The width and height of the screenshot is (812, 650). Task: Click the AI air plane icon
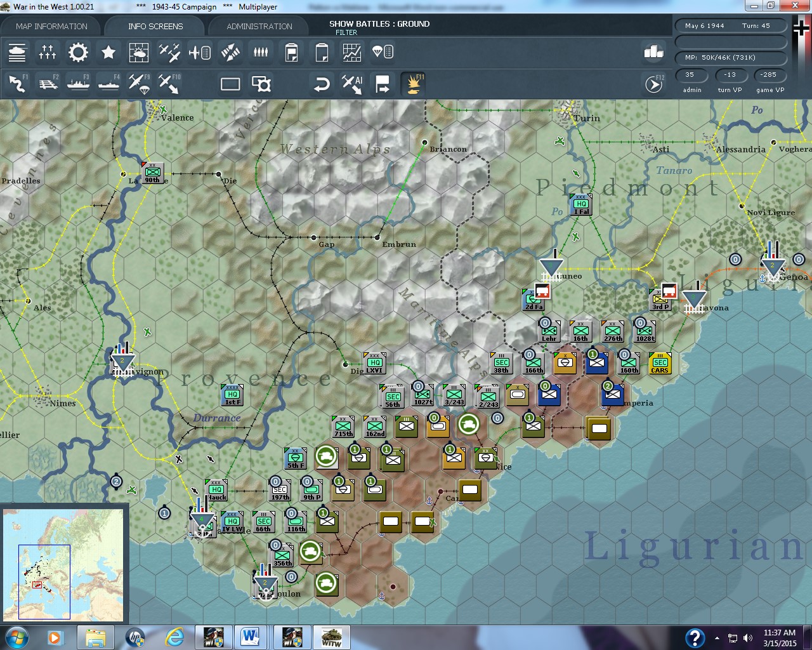tap(352, 84)
